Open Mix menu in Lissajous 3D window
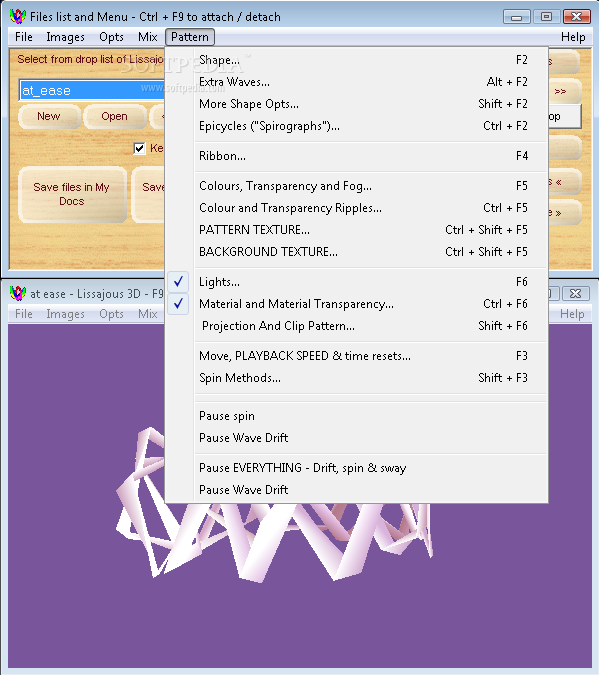This screenshot has height=675, width=599. [148, 314]
